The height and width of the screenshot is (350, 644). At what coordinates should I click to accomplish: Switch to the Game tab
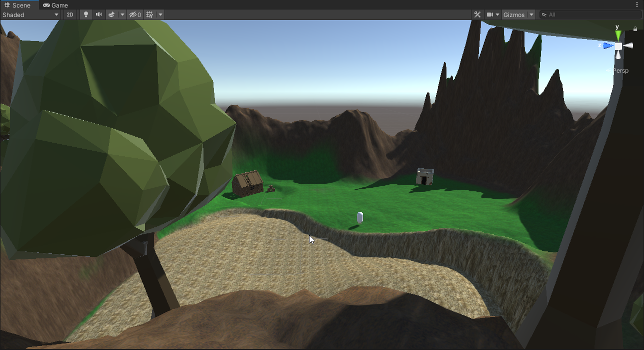(55, 5)
